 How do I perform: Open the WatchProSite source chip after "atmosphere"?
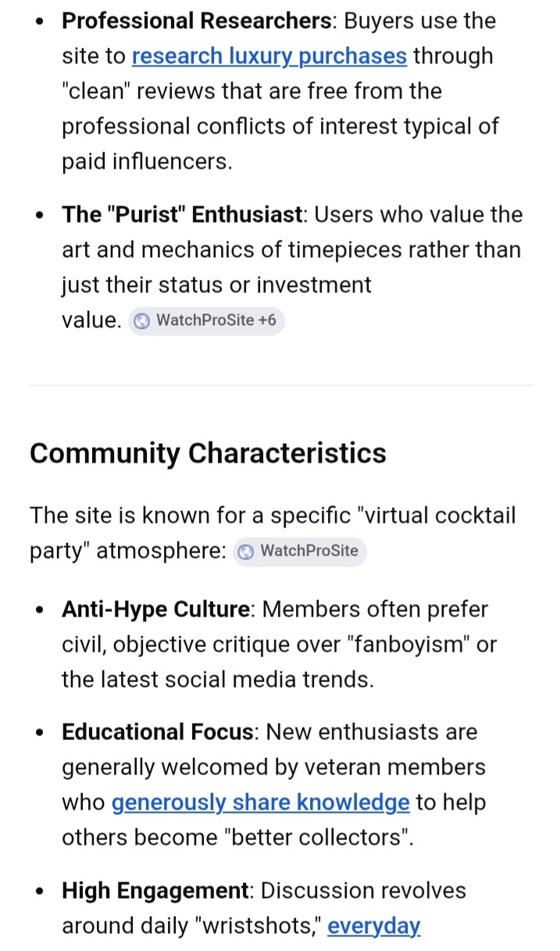point(300,551)
